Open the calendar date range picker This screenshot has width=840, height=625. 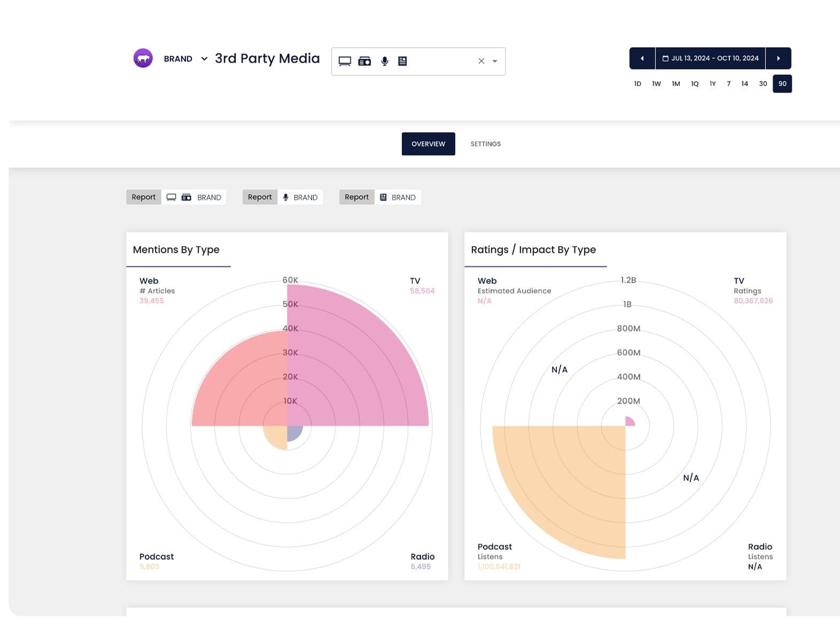(710, 58)
